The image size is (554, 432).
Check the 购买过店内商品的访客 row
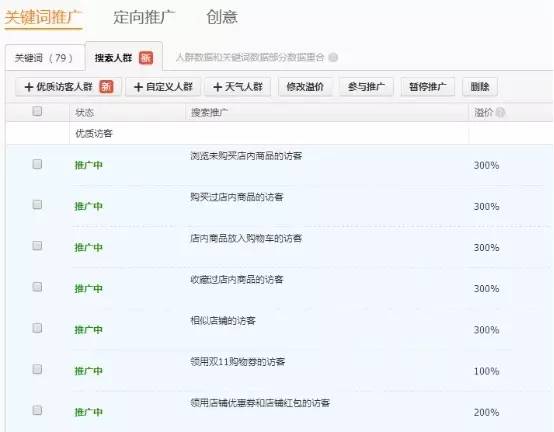(x=37, y=205)
